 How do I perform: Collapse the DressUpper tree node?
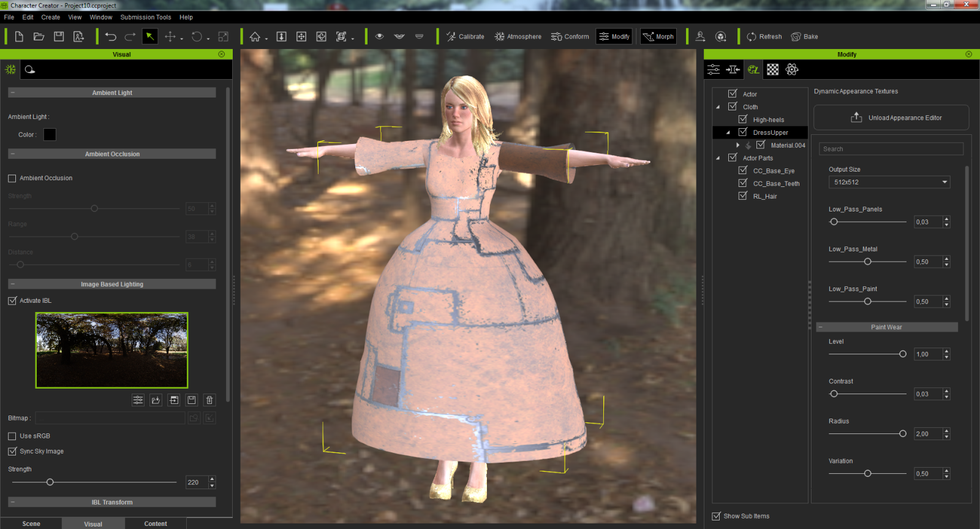coord(728,132)
